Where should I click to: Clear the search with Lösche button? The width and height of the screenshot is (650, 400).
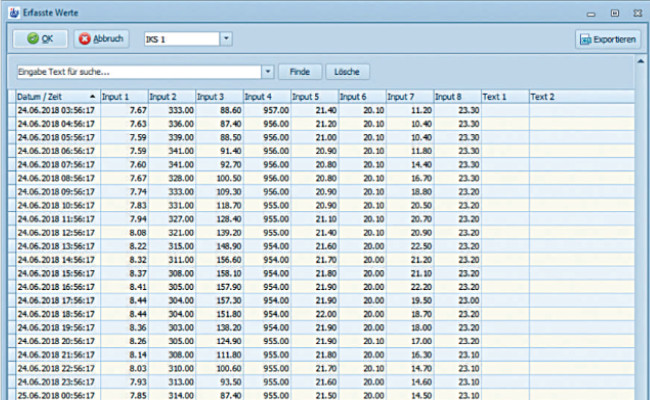click(347, 72)
